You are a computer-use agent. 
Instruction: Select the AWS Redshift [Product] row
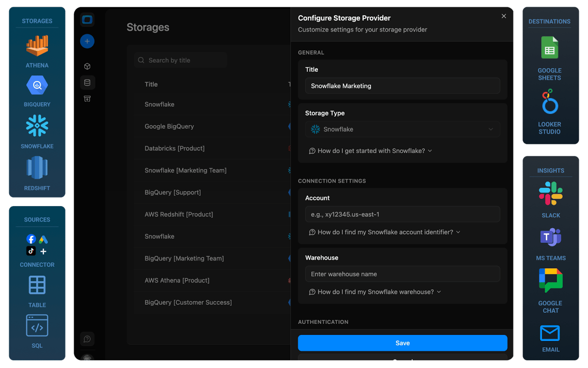(x=212, y=215)
